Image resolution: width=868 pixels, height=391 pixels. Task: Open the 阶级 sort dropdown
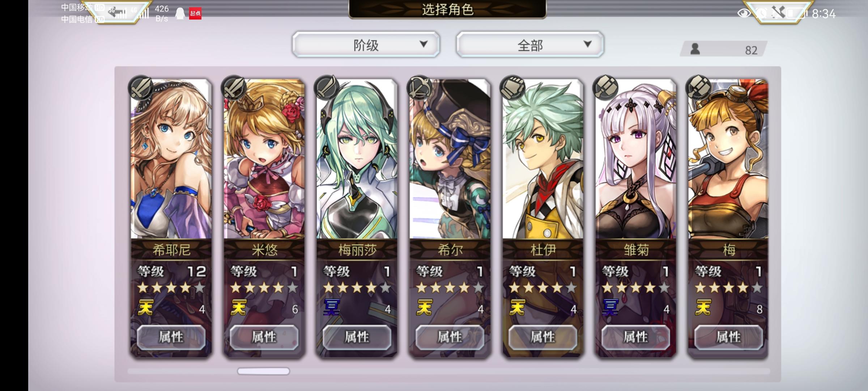pyautogui.click(x=366, y=45)
